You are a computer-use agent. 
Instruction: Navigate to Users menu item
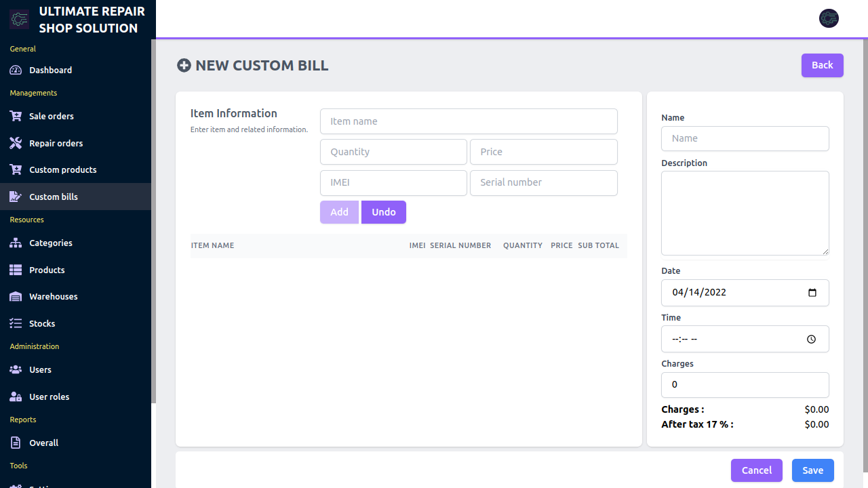tap(40, 370)
